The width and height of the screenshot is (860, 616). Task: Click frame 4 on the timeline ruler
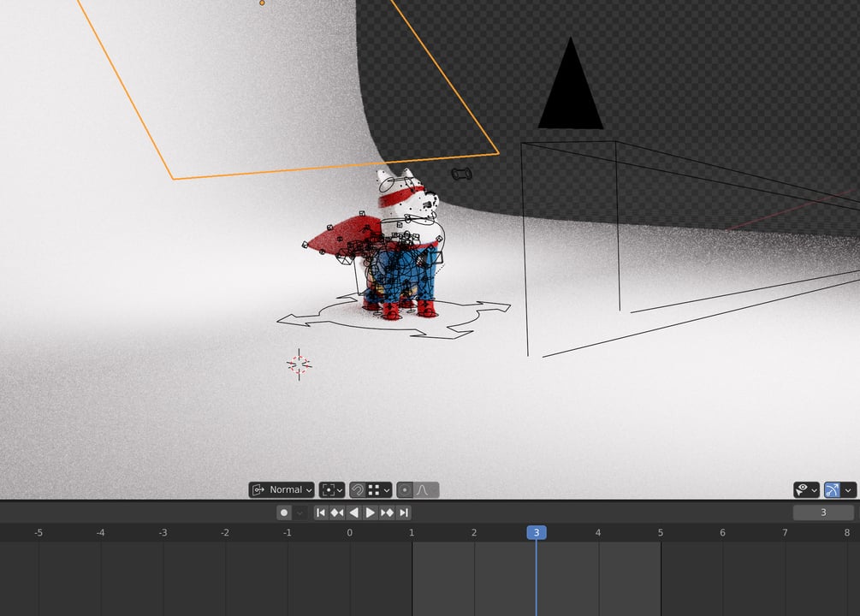click(598, 533)
